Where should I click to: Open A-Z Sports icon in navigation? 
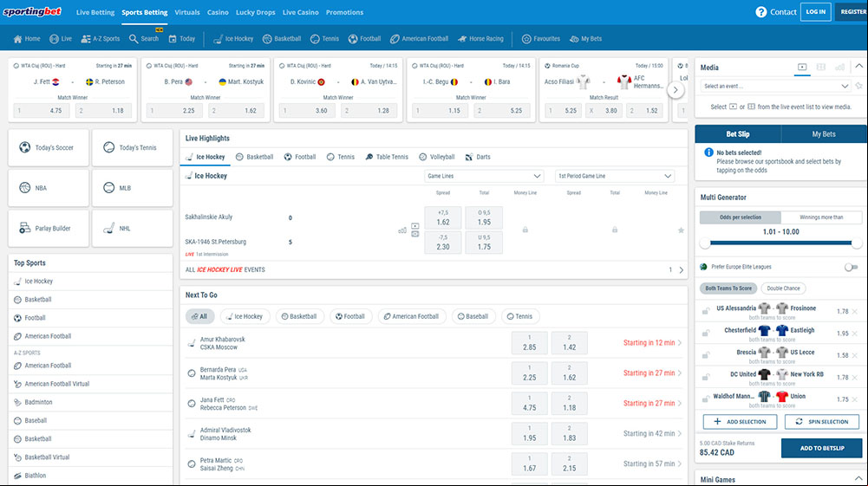[85, 39]
